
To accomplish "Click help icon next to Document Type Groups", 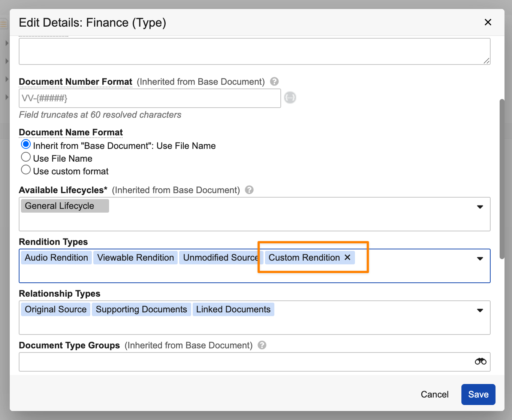I will click(262, 345).
